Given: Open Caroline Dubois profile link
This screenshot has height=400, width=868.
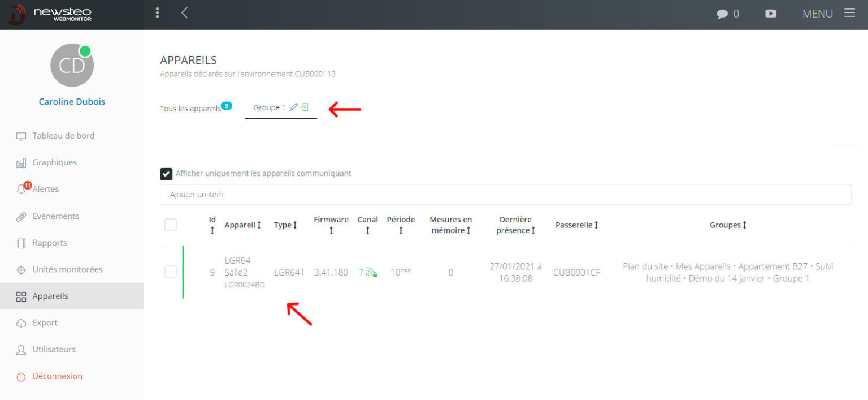Looking at the screenshot, I should [x=72, y=102].
